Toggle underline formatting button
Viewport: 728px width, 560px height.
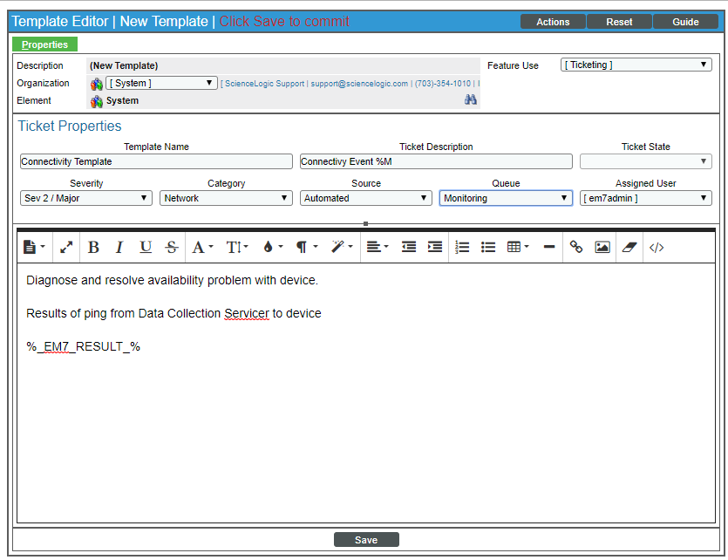(x=146, y=248)
